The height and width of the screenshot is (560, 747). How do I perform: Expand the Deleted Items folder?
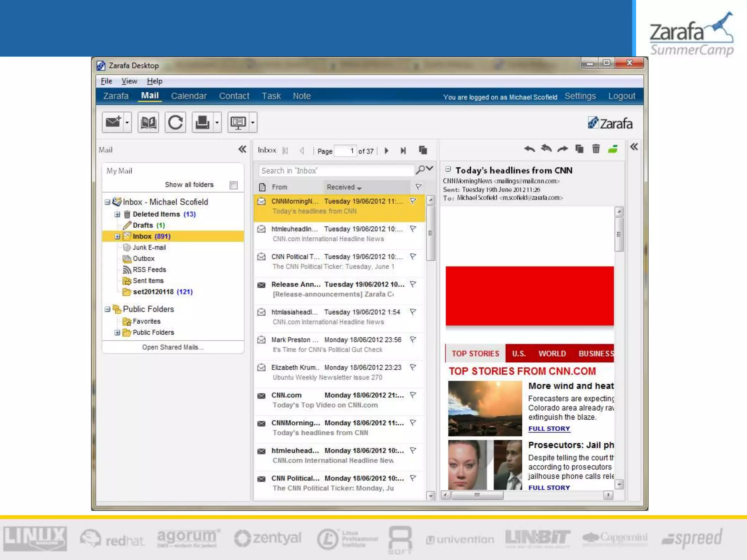click(x=117, y=214)
